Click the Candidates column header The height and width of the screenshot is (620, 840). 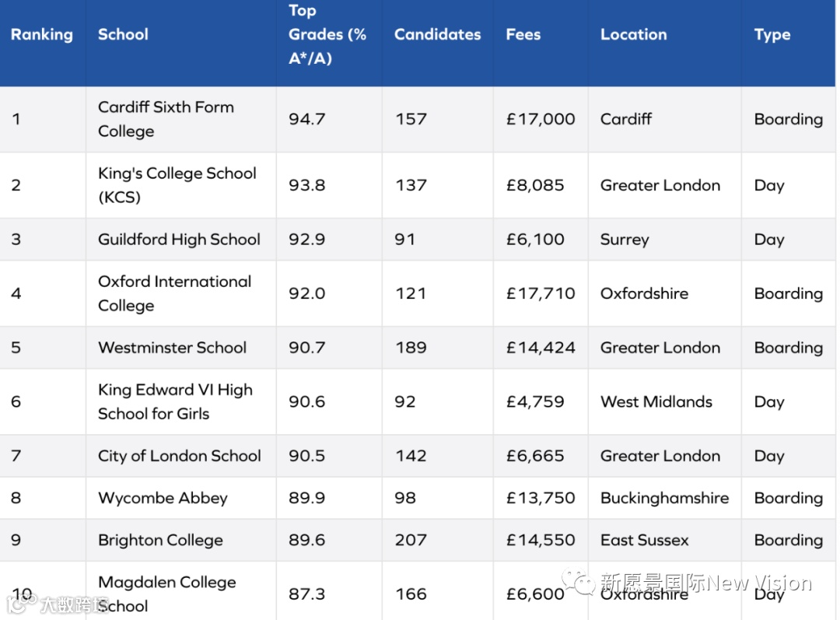point(438,34)
